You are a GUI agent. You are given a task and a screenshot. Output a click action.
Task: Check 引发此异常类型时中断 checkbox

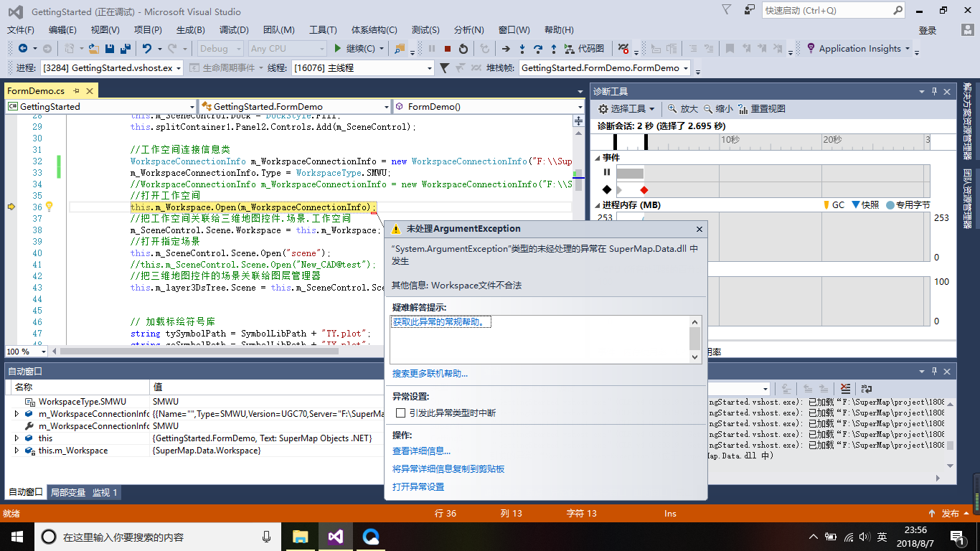pyautogui.click(x=401, y=413)
